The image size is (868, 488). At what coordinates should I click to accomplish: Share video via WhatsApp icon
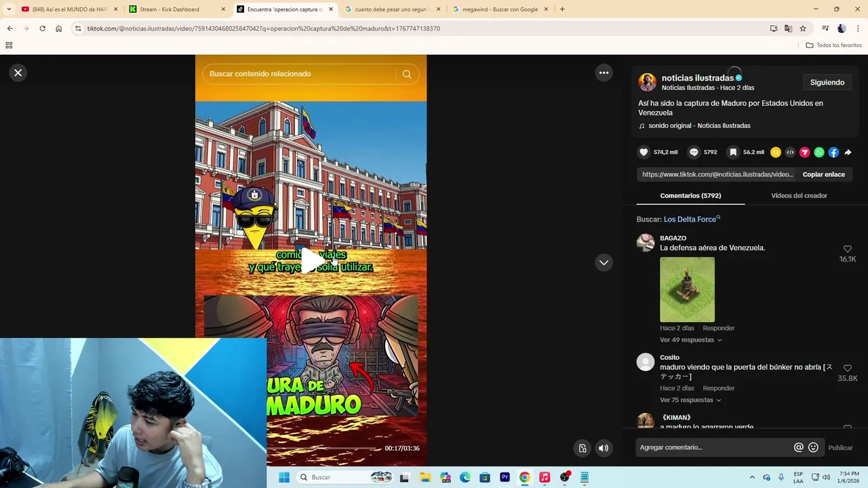(819, 152)
